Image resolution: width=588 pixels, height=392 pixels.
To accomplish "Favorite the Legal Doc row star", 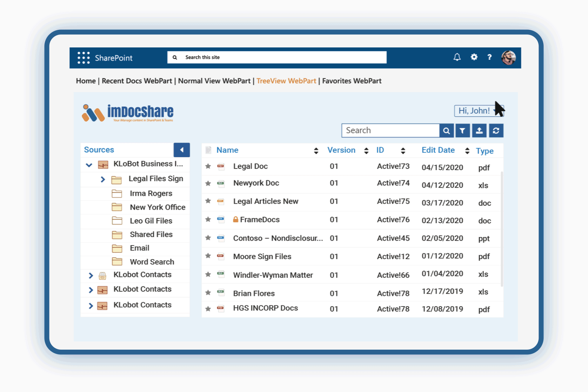I will [x=208, y=166].
